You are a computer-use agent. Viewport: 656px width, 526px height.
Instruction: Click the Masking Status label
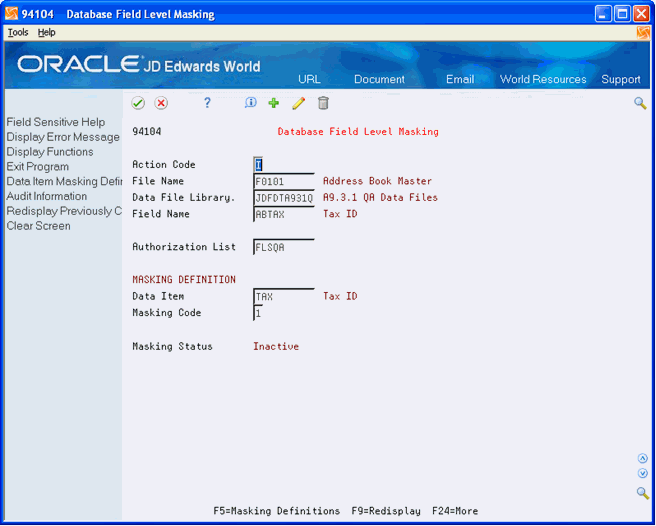172,346
